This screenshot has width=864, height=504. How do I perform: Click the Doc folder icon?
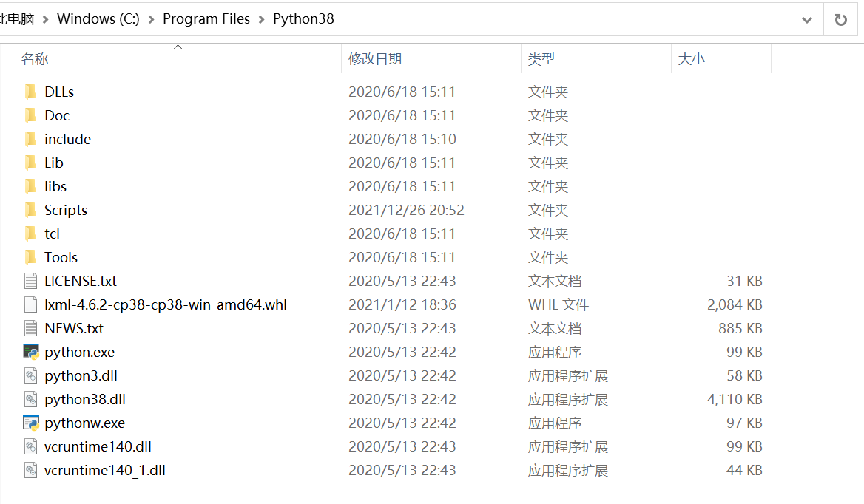pyautogui.click(x=31, y=115)
